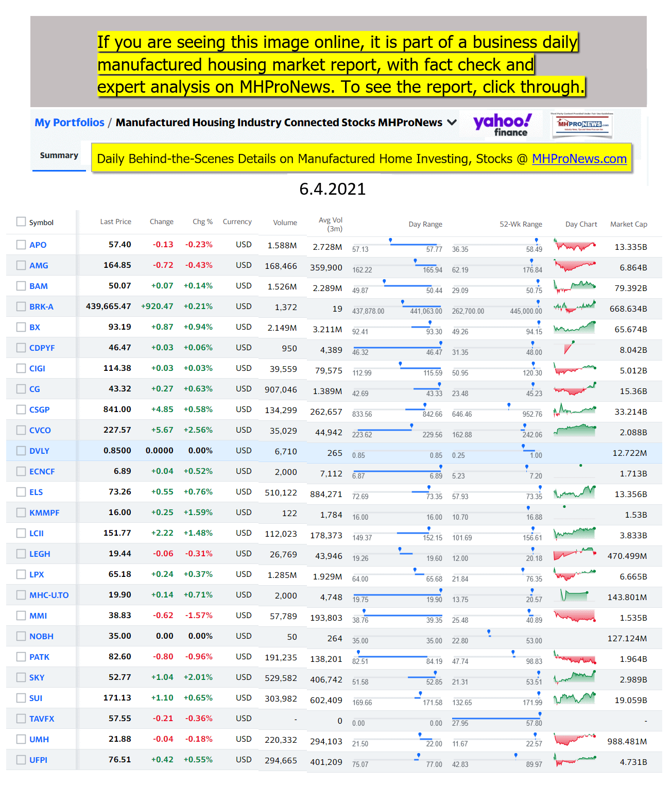Sort by Market Cap column header
This screenshot has height=785, width=672.
[629, 224]
